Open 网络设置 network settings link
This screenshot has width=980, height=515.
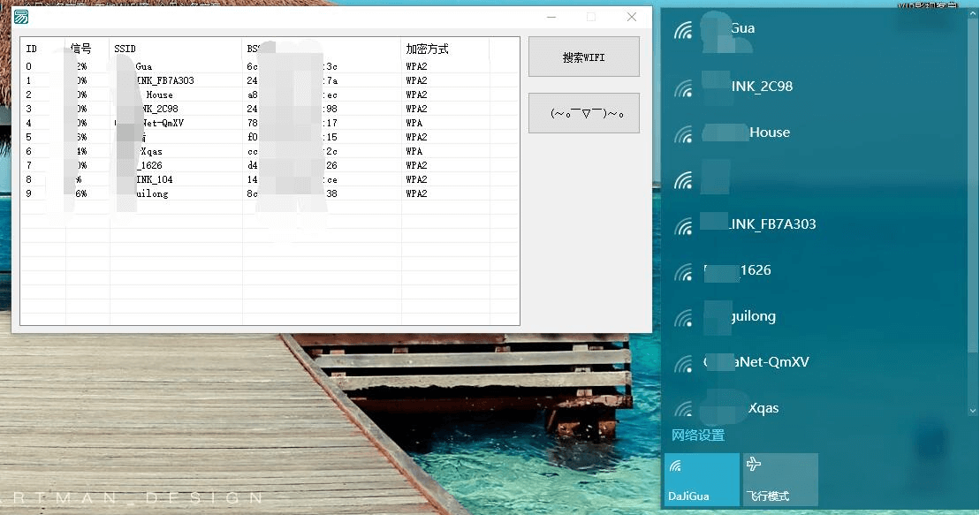coord(697,435)
